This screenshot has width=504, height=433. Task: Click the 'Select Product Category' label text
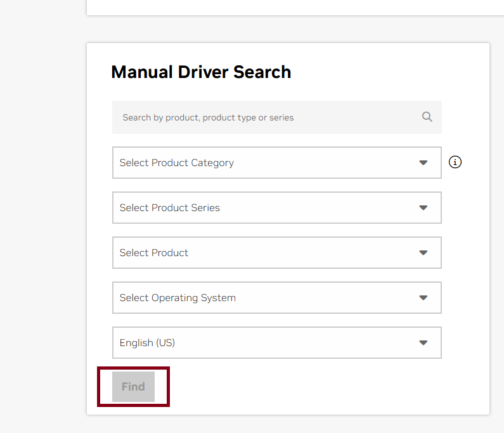click(177, 163)
